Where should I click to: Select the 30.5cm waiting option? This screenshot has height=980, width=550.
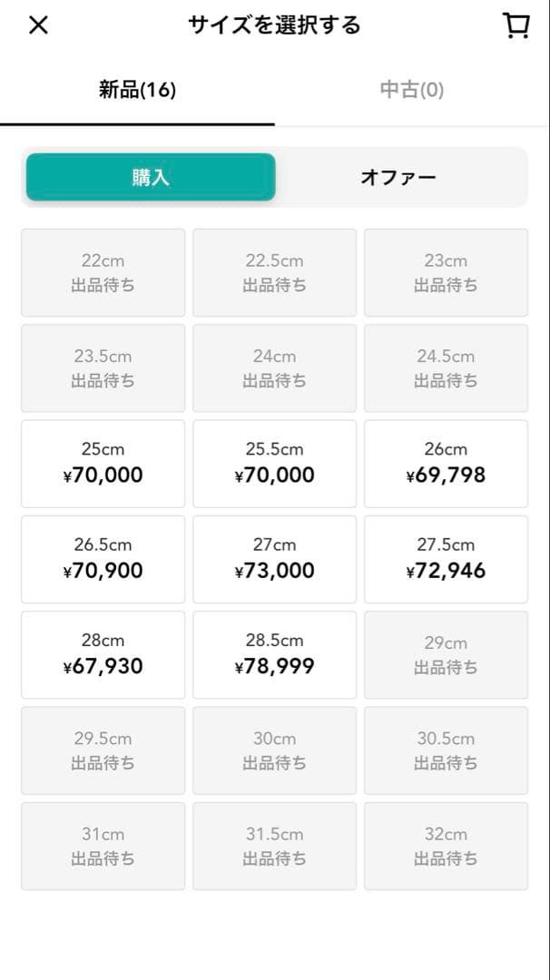click(446, 750)
